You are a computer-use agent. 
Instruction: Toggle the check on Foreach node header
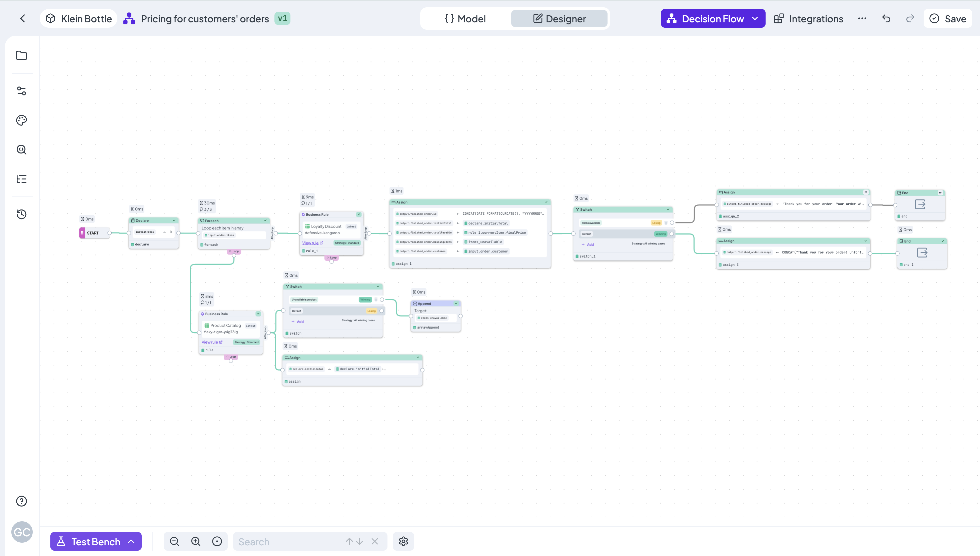(x=265, y=220)
